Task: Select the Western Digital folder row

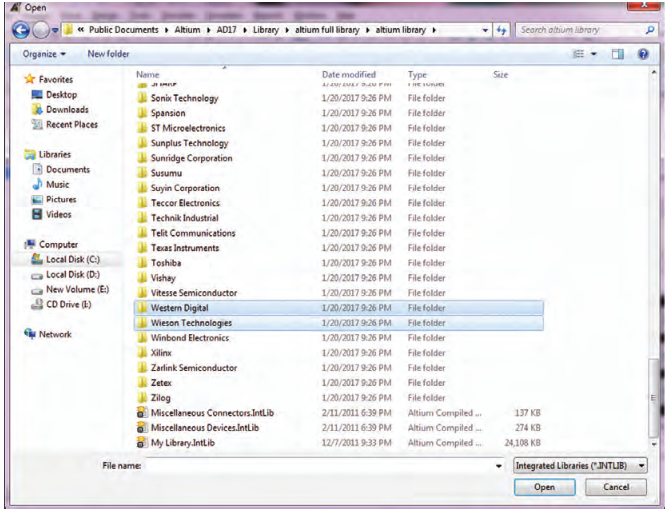Action: pos(338,308)
